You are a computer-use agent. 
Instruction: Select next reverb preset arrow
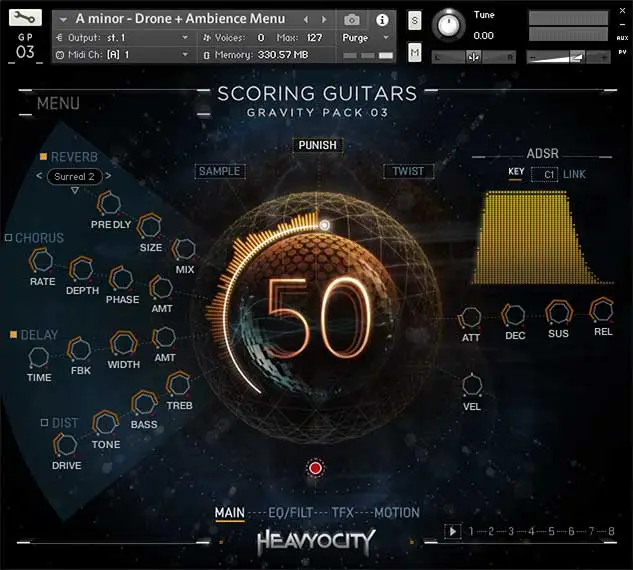108,176
